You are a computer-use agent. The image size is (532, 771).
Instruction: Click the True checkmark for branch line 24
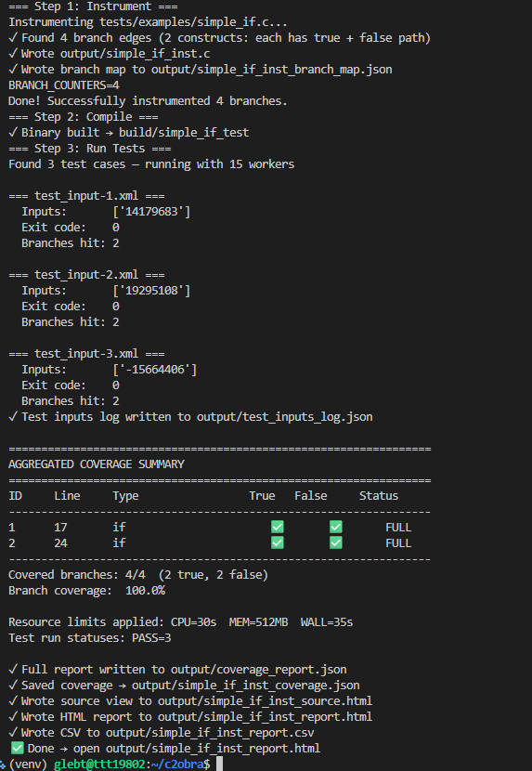pyautogui.click(x=278, y=542)
